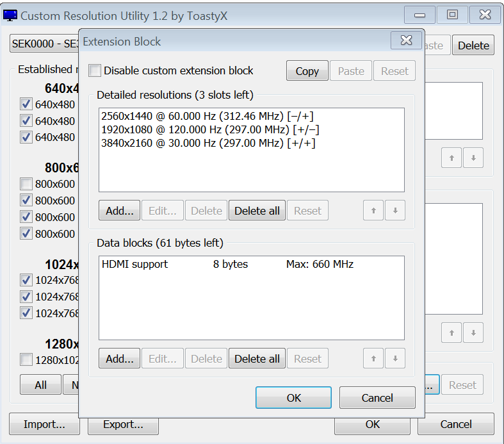Click the Export button
The height and width of the screenshot is (444, 504).
(x=122, y=424)
